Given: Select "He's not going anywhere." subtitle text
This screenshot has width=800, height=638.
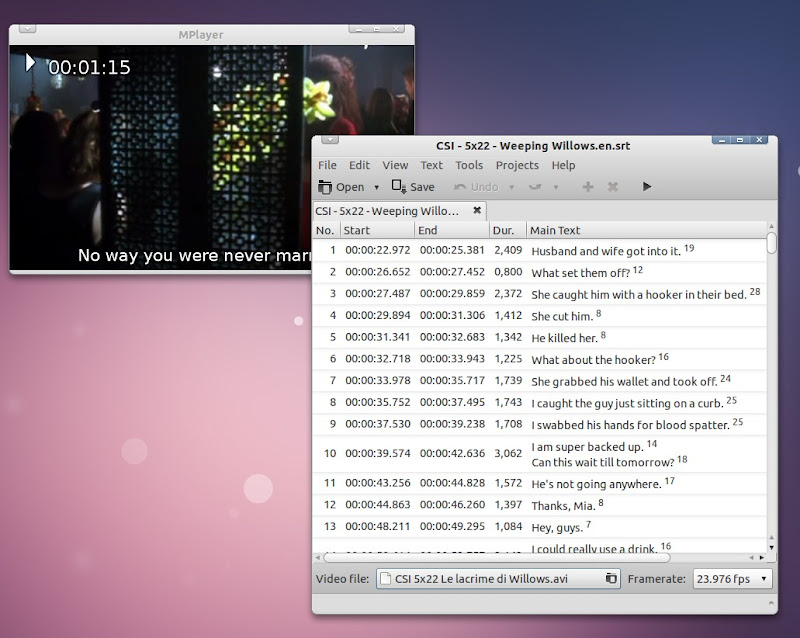Looking at the screenshot, I should [x=596, y=484].
